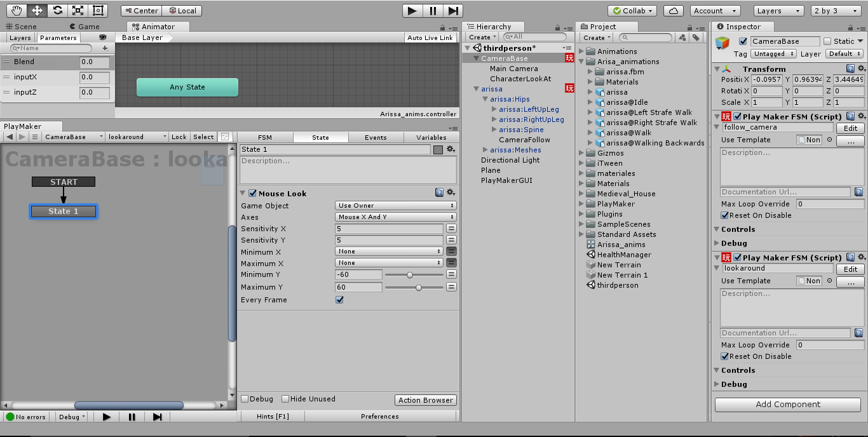
Task: Open Game Object Use Owner dropdown
Action: [x=396, y=206]
